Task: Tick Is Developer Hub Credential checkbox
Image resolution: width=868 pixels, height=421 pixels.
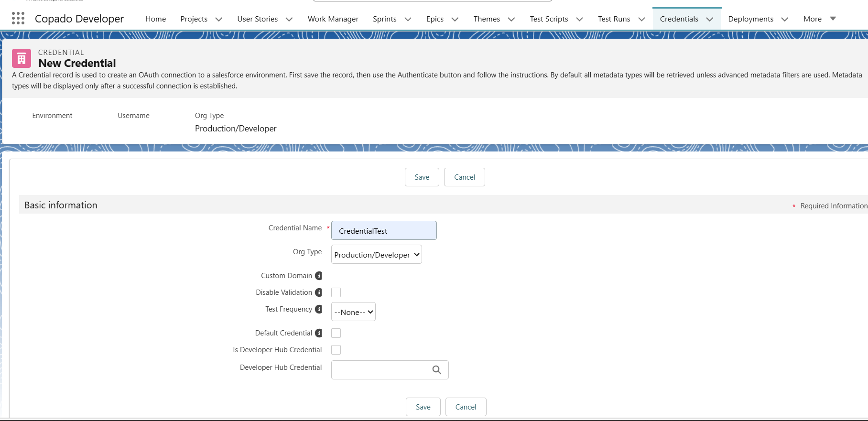Action: click(x=336, y=350)
